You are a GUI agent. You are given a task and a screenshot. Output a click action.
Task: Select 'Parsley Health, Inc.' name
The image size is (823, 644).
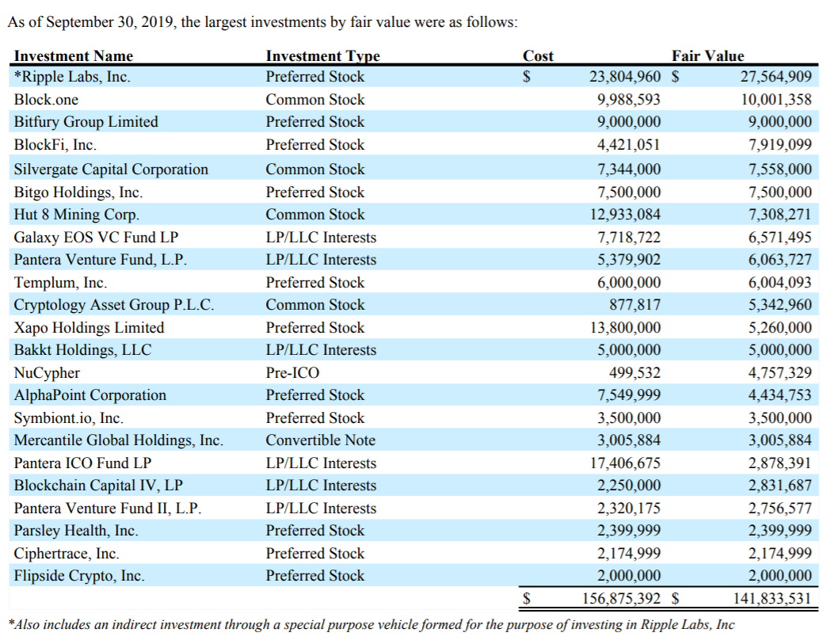(x=76, y=531)
